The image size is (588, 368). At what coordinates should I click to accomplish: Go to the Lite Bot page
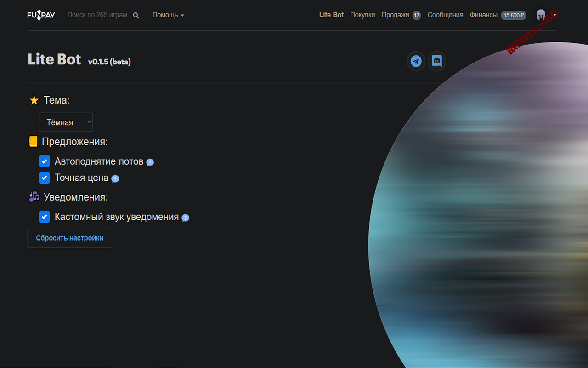(332, 15)
